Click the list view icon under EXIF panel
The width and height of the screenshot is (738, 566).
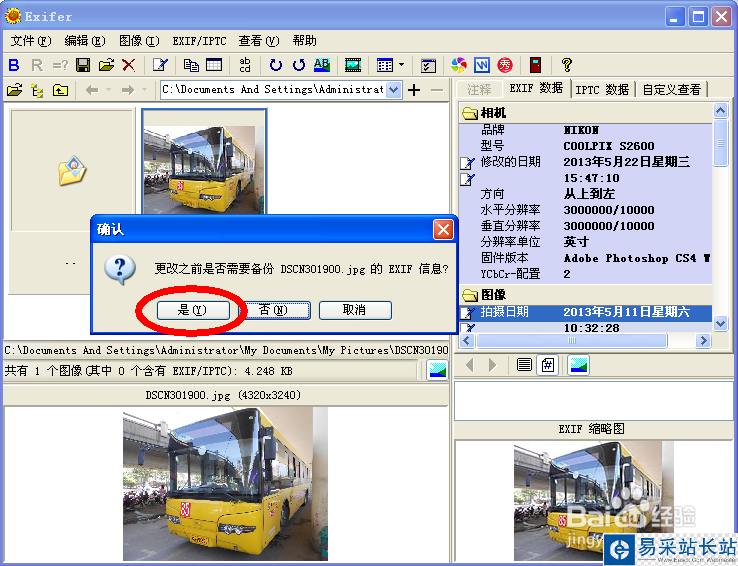tap(524, 365)
